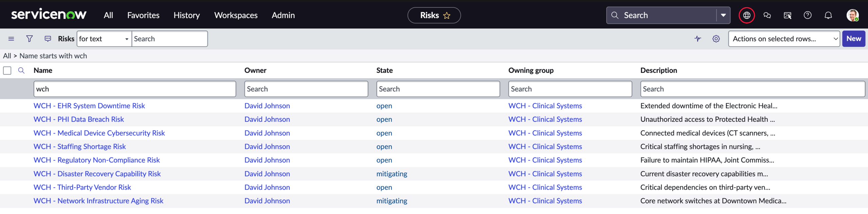Open the notifications bell icon

(x=828, y=15)
